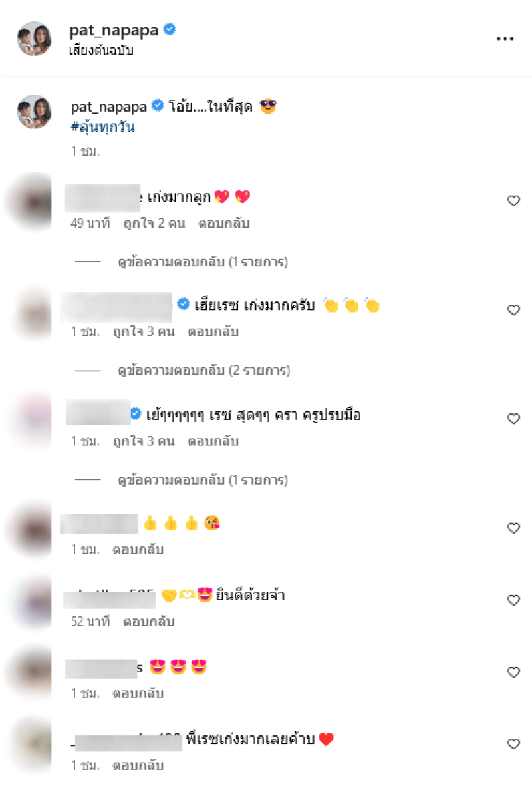This screenshot has height=786, width=532.
Task: Like the comment saying เก่งมากลูก
Action: (513, 201)
